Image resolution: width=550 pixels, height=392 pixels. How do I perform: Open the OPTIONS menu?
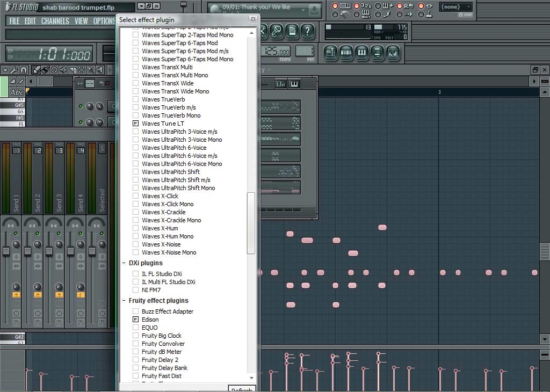click(x=104, y=21)
